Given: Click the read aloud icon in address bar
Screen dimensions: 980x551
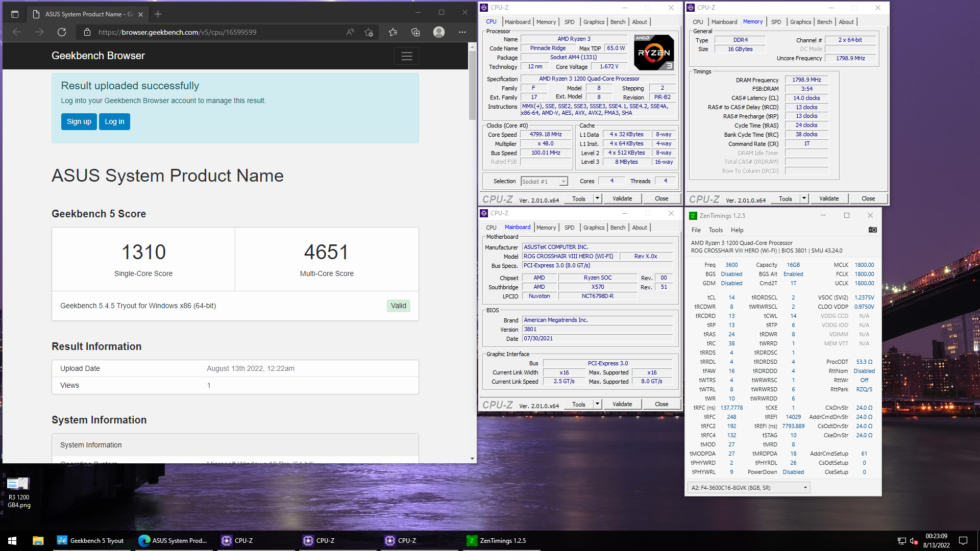Looking at the screenshot, I should point(350,32).
